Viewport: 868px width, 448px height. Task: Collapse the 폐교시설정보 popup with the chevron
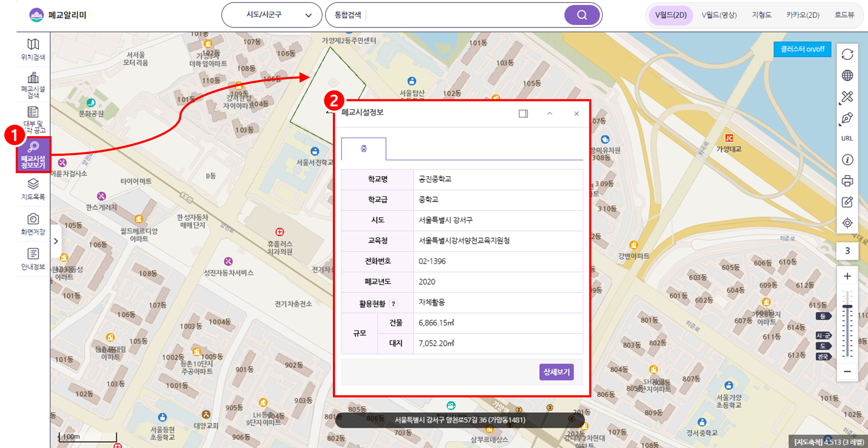tap(550, 114)
